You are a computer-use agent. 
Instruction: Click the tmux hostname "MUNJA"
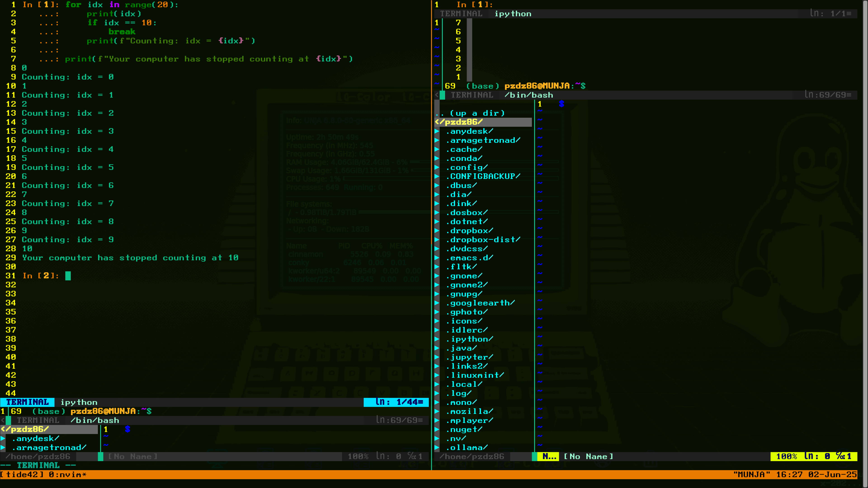click(752, 475)
